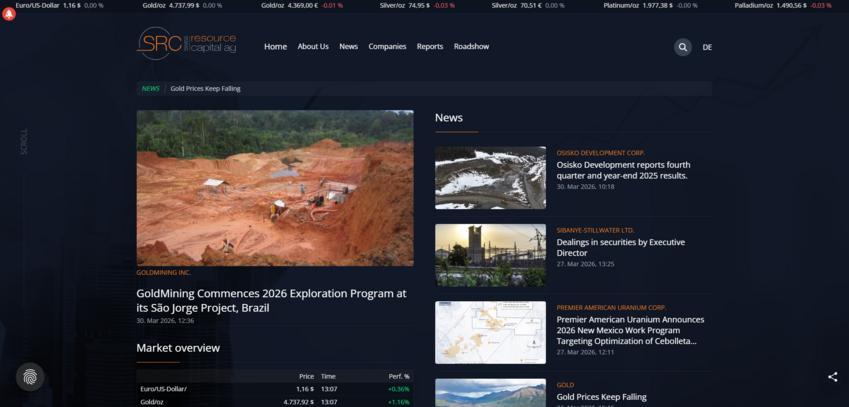Go to the Companies page
Screen dimensions: 849x407
(387, 47)
